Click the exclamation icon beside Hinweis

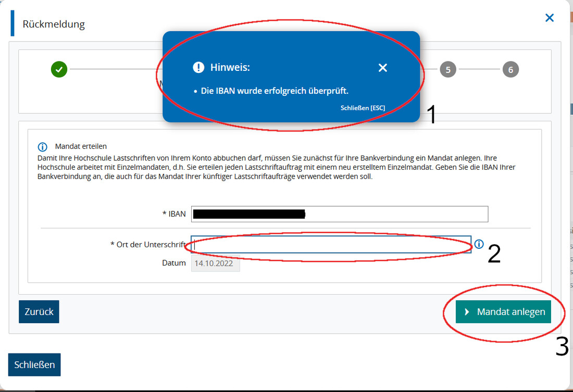pyautogui.click(x=198, y=67)
